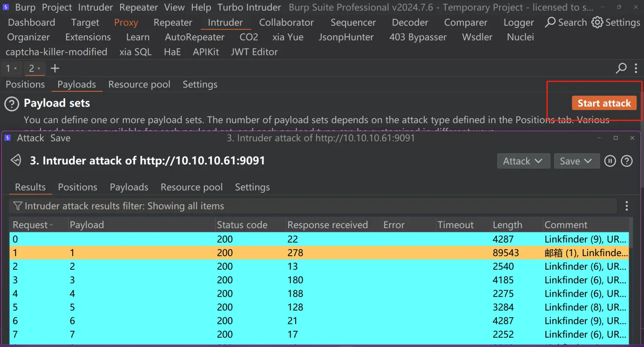This screenshot has width=644, height=347.
Task: Add a new Intruder tab with the plus icon
Action: [55, 68]
